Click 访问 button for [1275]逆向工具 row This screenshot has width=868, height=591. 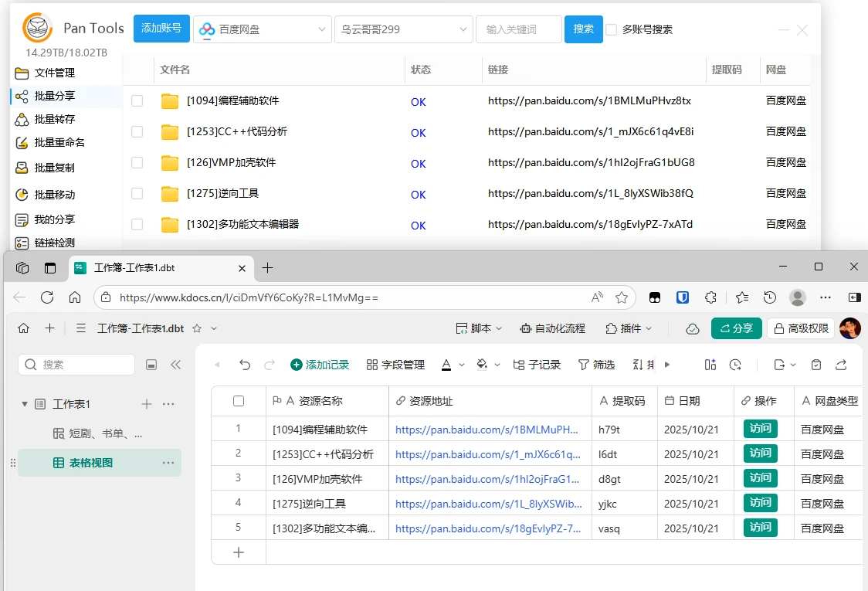[x=760, y=503]
